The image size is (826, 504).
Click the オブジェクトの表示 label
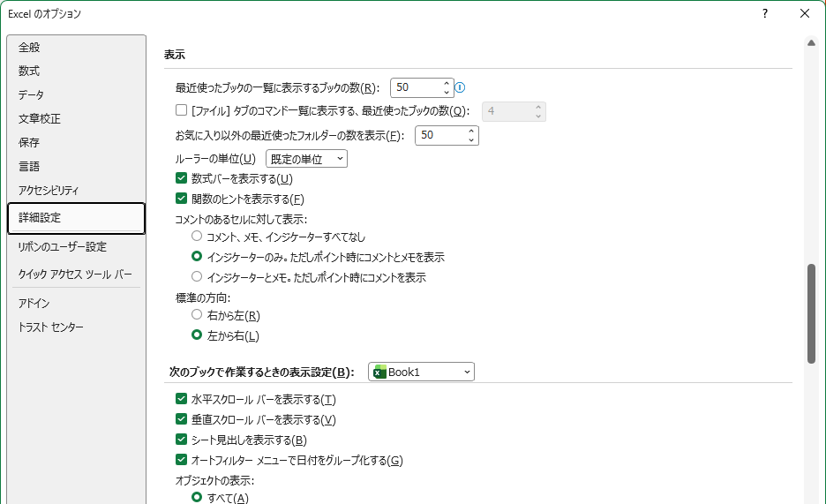pos(214,481)
